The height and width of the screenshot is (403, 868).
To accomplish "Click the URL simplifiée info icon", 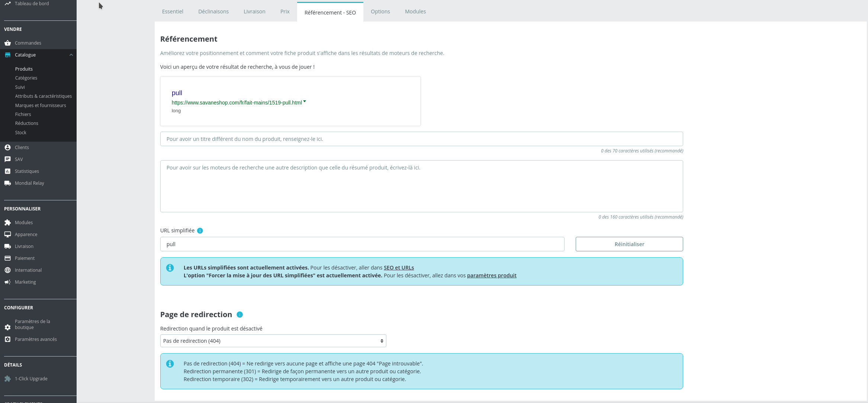I will point(200,231).
